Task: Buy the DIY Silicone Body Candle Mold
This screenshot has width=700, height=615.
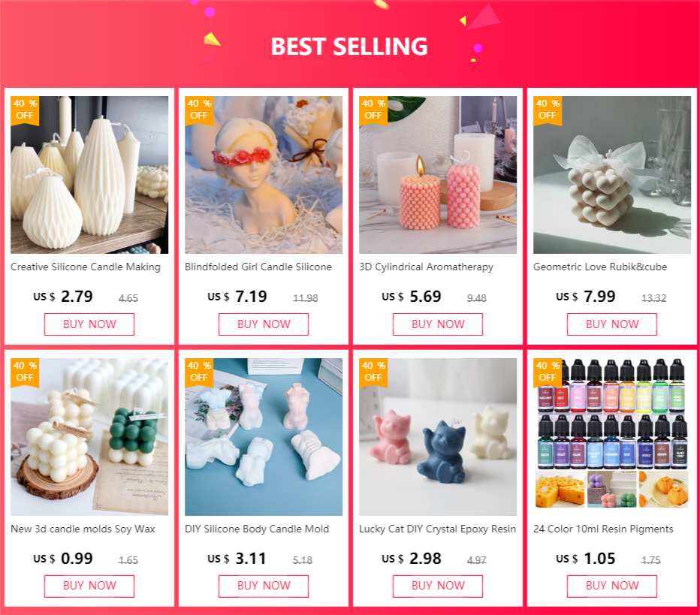Action: 264,586
